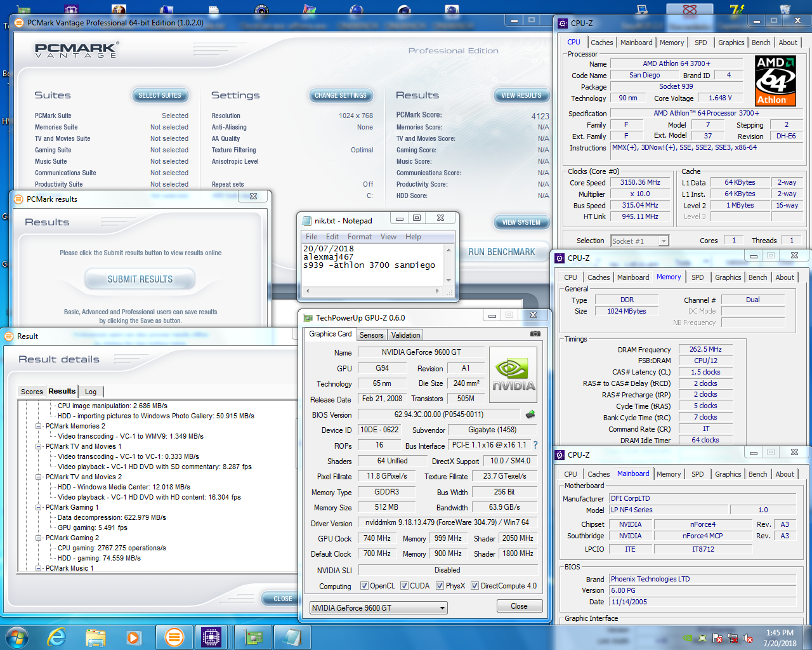812x650 pixels.
Task: Click the GPU-Z Close button
Action: click(x=519, y=606)
